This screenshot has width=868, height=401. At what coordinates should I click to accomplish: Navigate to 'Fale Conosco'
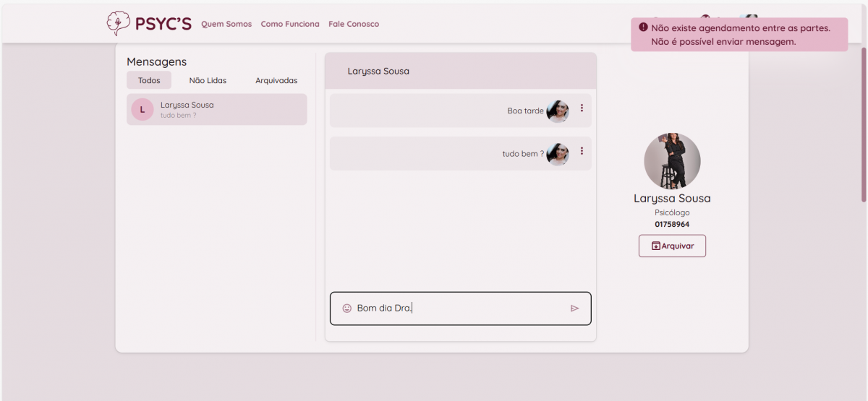[354, 24]
